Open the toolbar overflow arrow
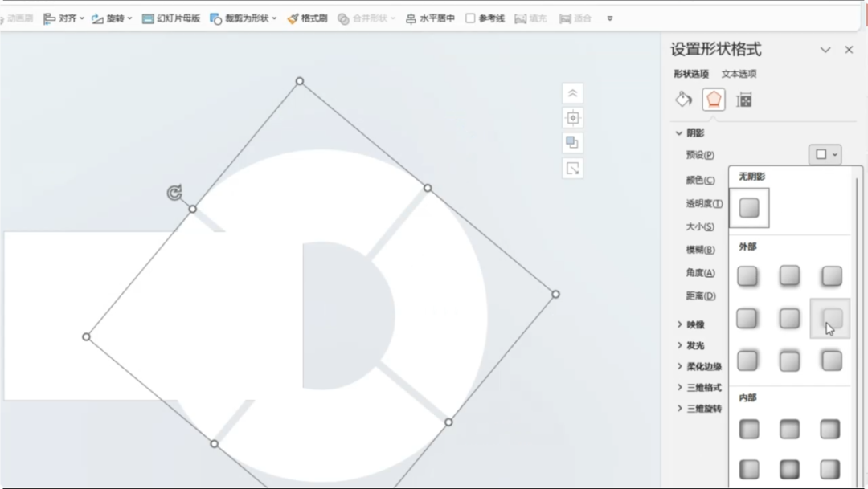The width and height of the screenshot is (868, 489). pos(610,18)
